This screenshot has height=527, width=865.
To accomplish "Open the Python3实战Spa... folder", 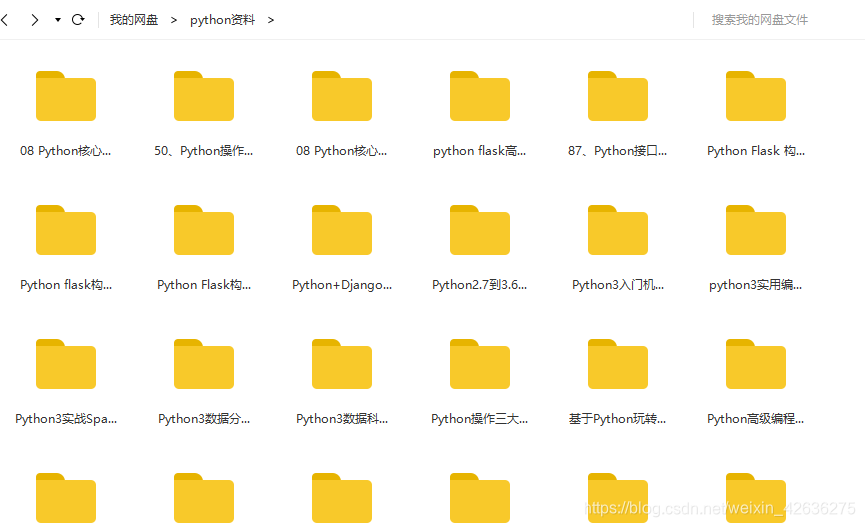I will coord(66,364).
